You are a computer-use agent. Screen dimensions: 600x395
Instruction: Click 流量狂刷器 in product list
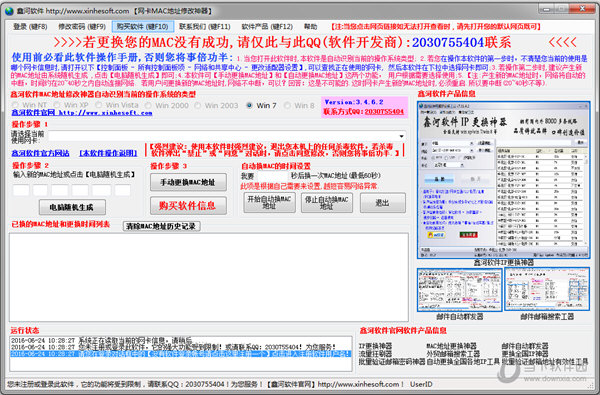point(376,353)
